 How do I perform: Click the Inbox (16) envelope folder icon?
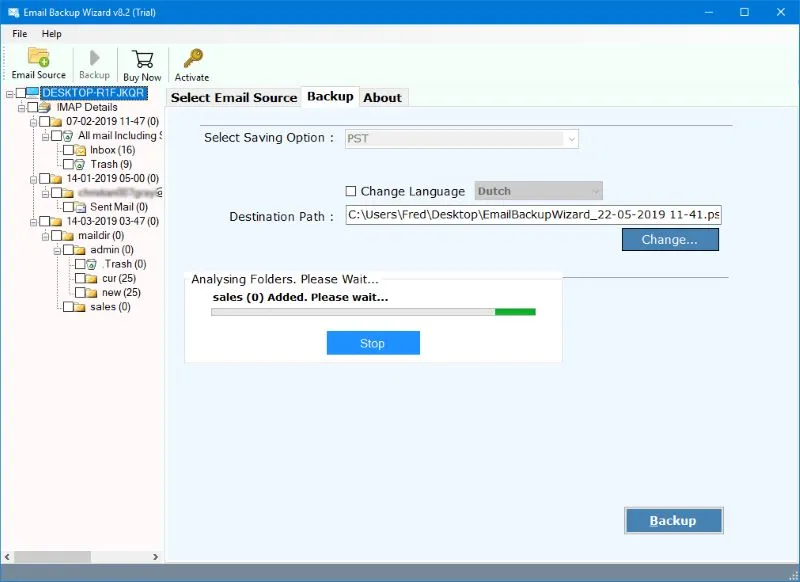click(80, 150)
